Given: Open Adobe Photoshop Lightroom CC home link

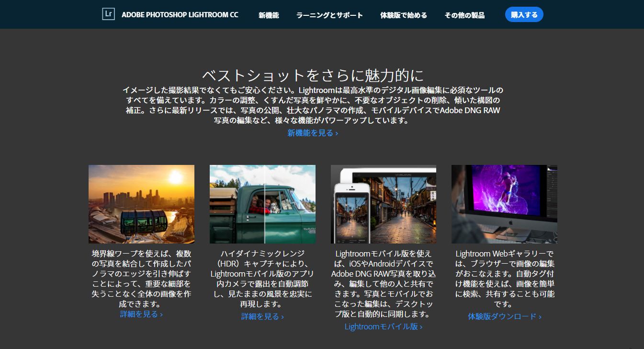Looking at the screenshot, I should point(180,15).
